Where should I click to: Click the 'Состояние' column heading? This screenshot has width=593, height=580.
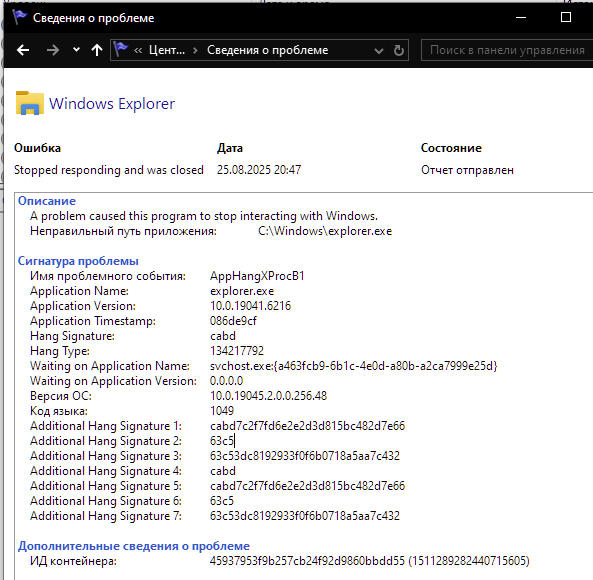tap(452, 148)
